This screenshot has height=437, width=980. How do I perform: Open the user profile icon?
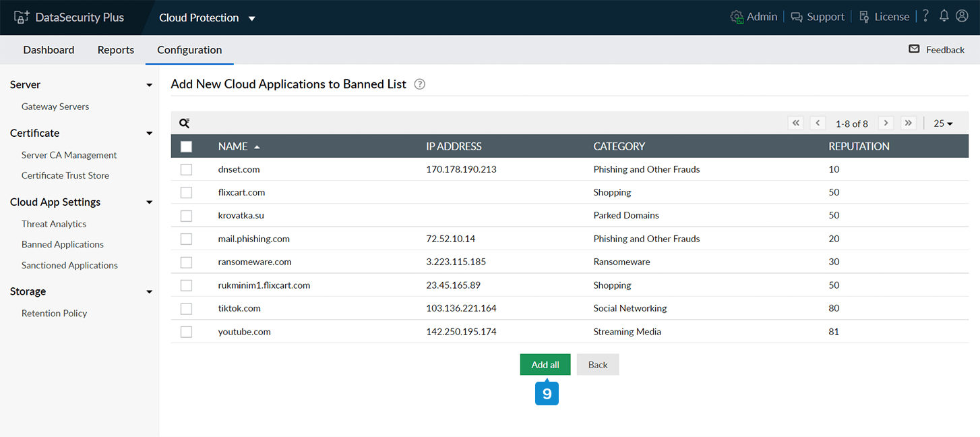[962, 16]
